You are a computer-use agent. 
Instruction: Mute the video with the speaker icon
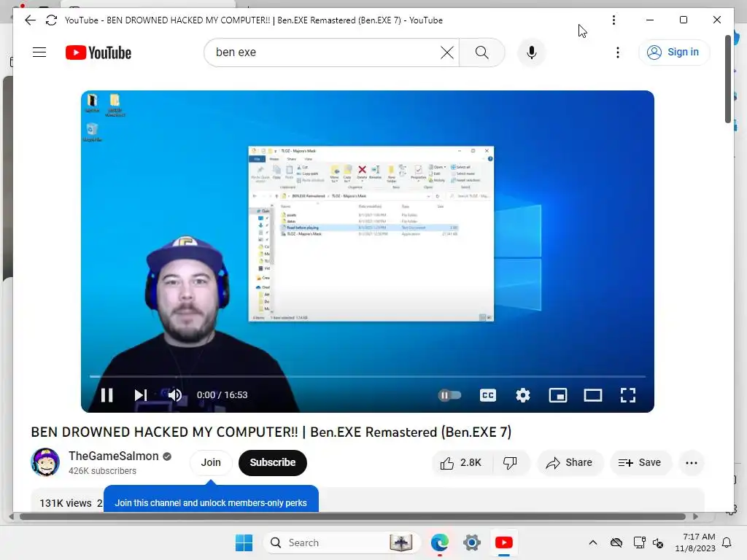pos(175,395)
